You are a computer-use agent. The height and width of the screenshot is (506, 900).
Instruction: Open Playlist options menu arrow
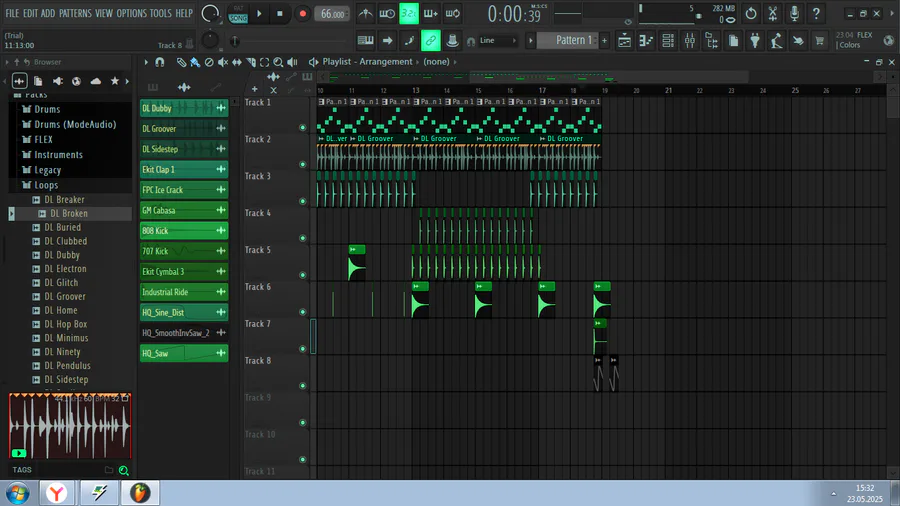pos(146,62)
